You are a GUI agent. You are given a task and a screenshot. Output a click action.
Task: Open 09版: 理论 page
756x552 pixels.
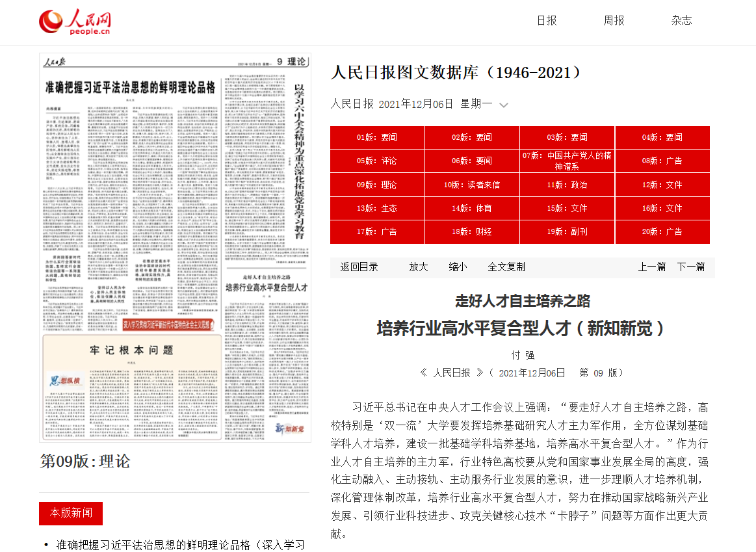(x=377, y=185)
